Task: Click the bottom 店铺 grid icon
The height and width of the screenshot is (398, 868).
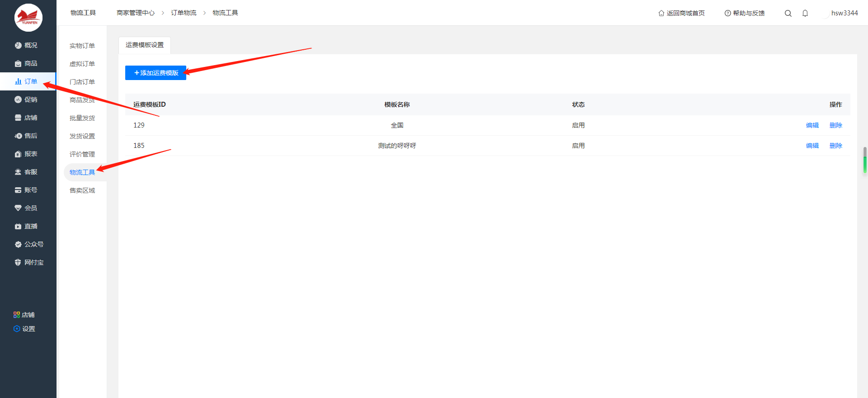Action: pyautogui.click(x=17, y=315)
